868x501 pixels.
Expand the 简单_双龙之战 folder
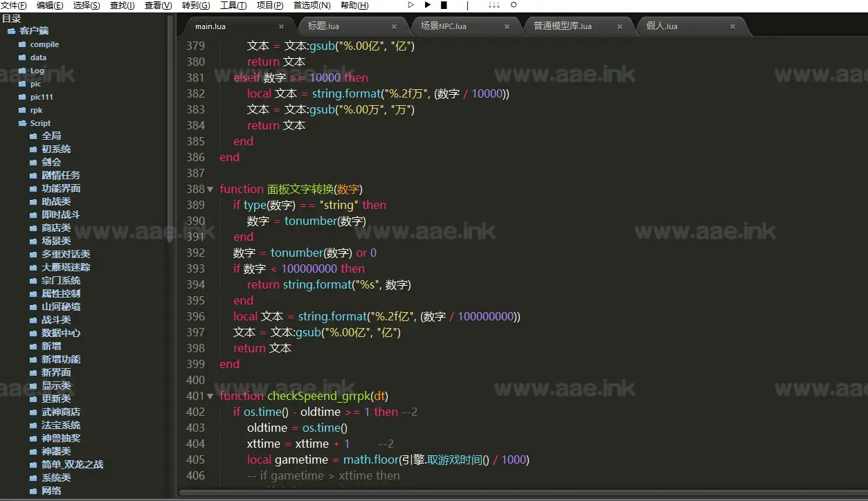(x=33, y=465)
